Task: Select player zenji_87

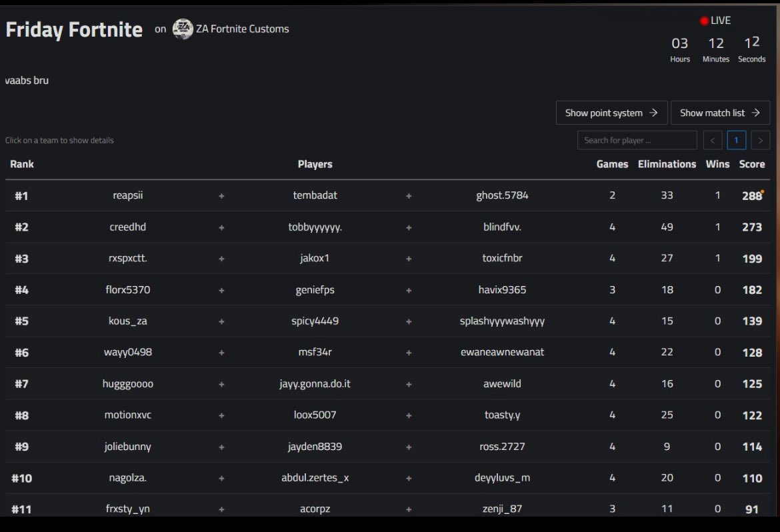Action: tap(503, 509)
